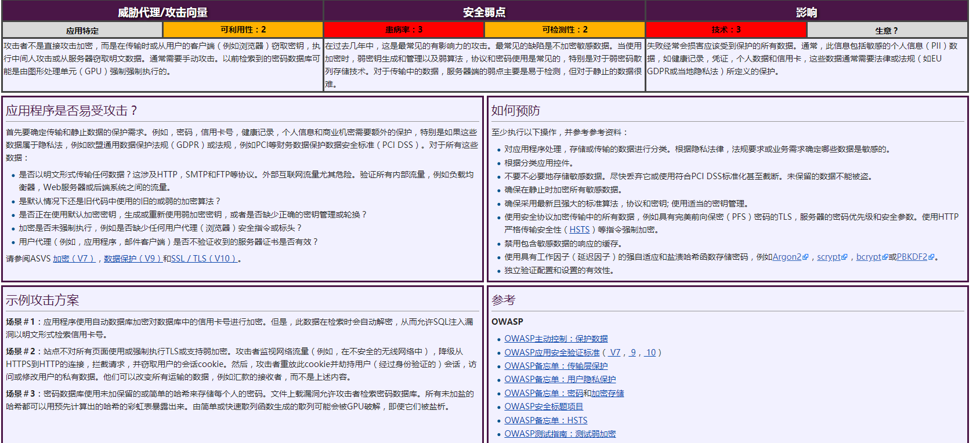Click the bullet starting 用户代理（例如，应用程序
980x443 pixels.
tap(169, 242)
